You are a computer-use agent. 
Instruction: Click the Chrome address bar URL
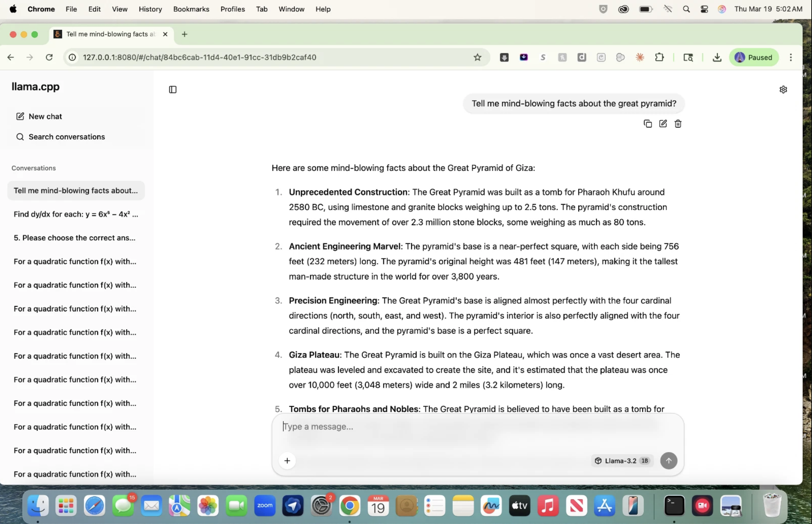(x=199, y=57)
